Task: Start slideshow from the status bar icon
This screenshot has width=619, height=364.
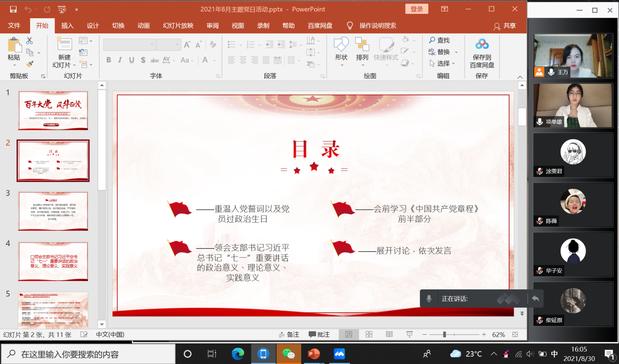Action: (409, 335)
